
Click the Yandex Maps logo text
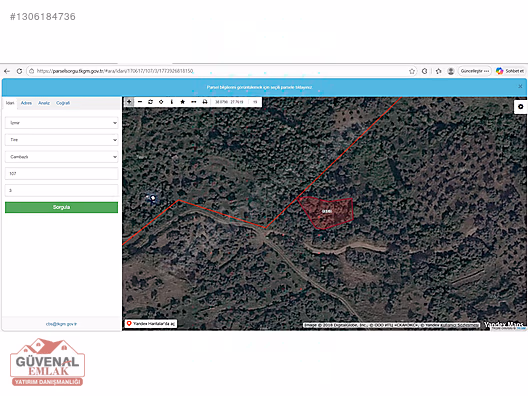(x=503, y=325)
